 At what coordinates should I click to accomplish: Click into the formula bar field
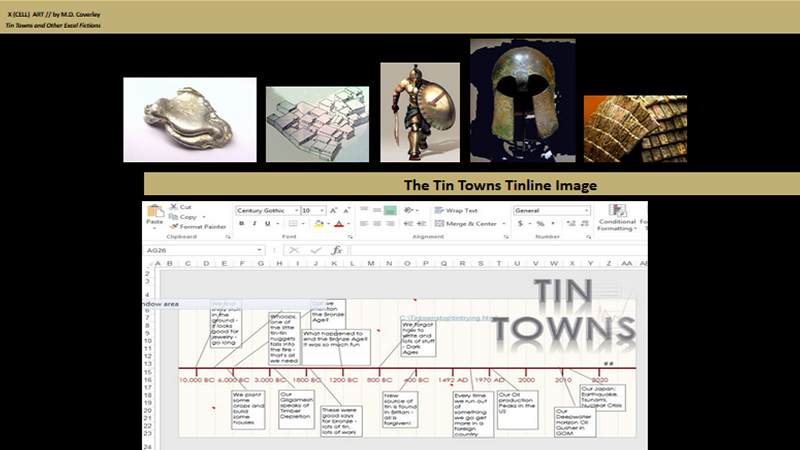[498, 250]
